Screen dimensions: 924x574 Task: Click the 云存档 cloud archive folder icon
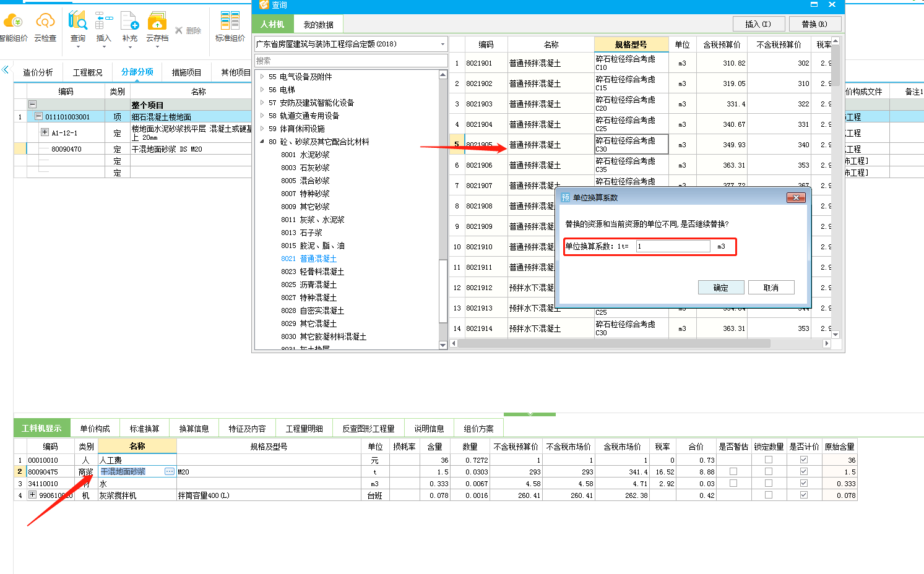tap(157, 20)
